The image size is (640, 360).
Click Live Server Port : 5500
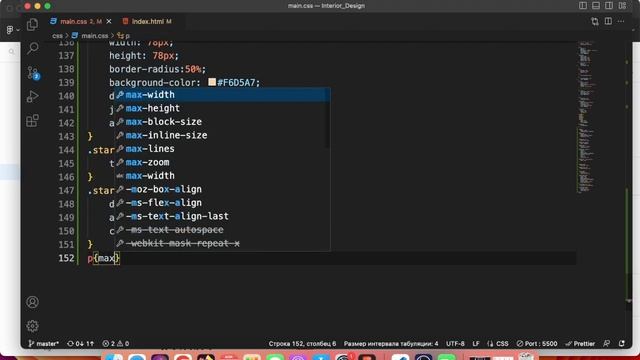click(x=537, y=344)
